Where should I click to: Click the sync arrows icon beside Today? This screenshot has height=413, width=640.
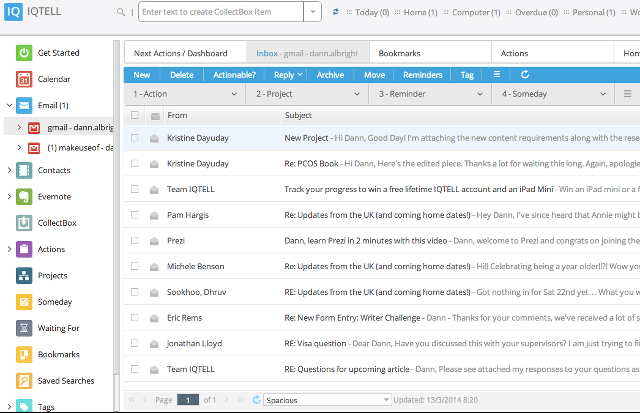336,12
